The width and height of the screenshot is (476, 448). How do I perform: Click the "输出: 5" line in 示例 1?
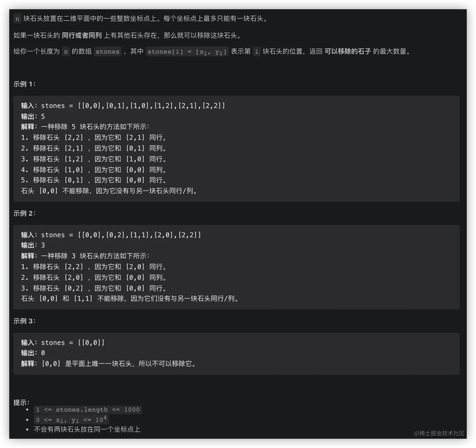(33, 117)
